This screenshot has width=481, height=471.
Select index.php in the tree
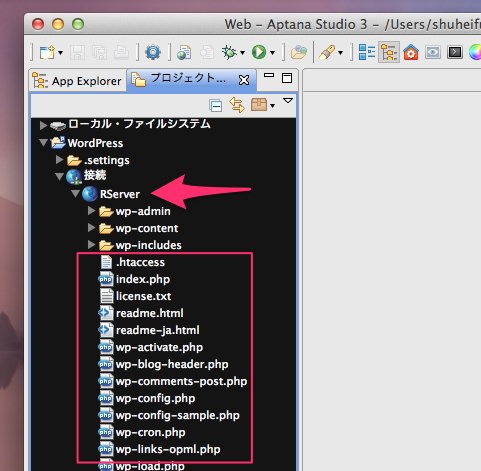click(143, 279)
